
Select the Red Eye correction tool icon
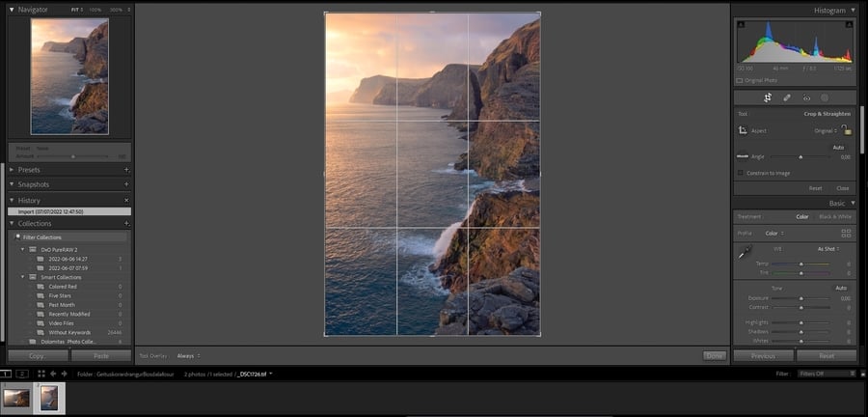(806, 97)
